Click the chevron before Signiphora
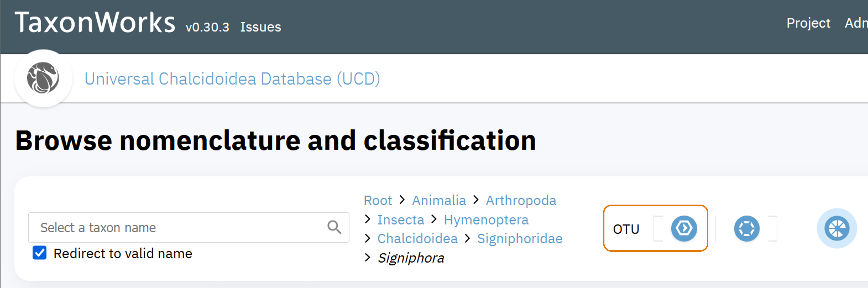The image size is (868, 288). click(368, 258)
